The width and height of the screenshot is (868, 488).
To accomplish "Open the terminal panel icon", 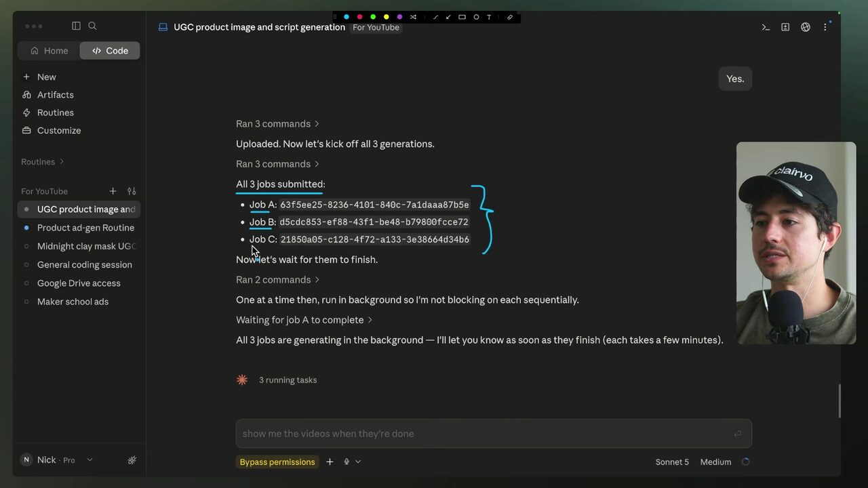I will tap(766, 27).
